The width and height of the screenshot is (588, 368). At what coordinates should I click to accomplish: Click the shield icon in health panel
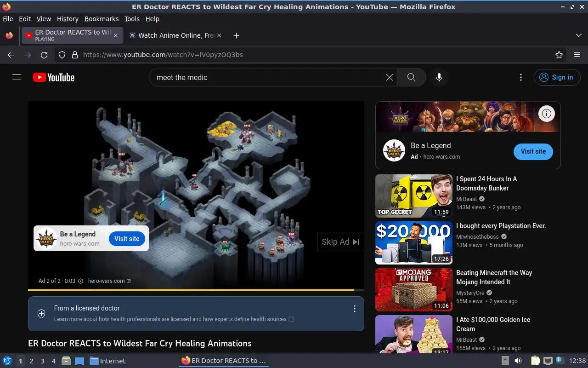point(41,314)
